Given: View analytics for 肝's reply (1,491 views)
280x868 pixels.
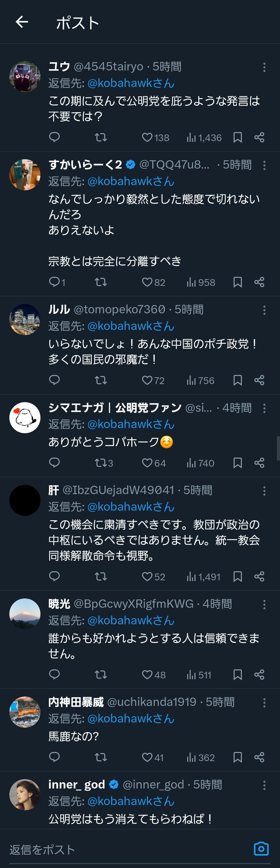Looking at the screenshot, I should click(x=204, y=576).
